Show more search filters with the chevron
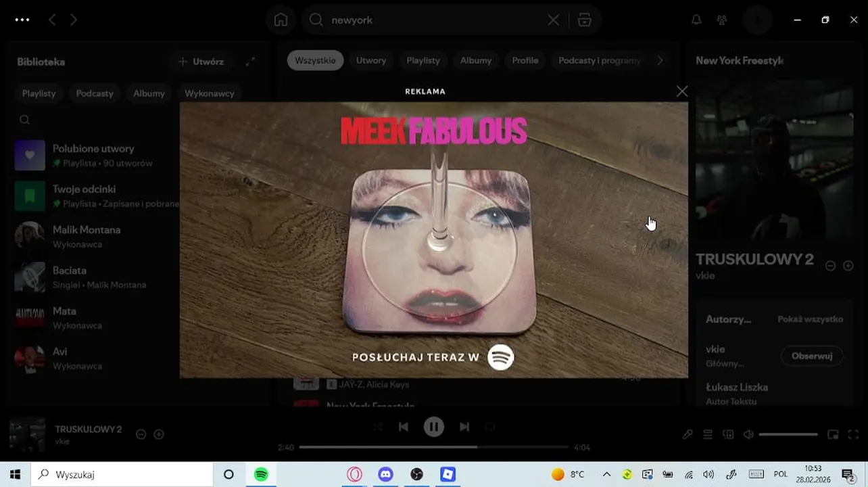868x487 pixels. (660, 60)
